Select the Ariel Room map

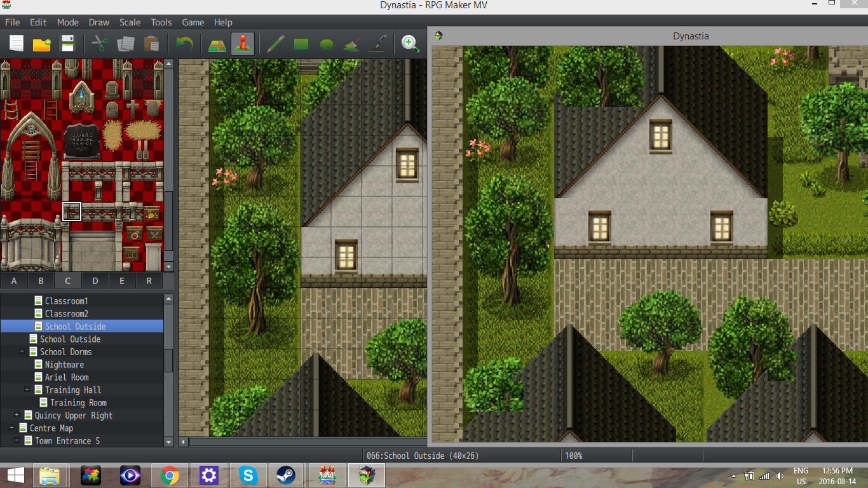[x=67, y=377]
